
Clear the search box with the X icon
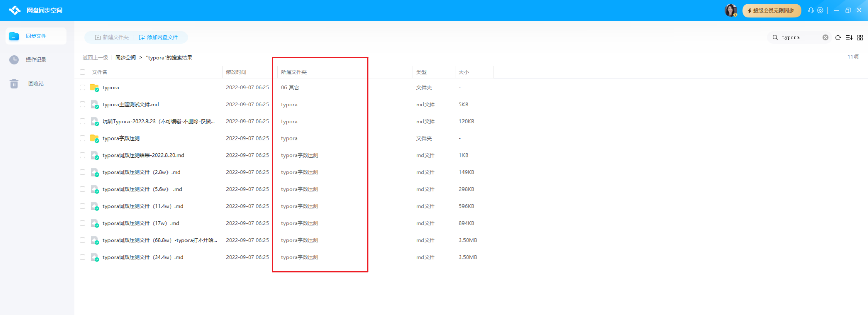(825, 37)
